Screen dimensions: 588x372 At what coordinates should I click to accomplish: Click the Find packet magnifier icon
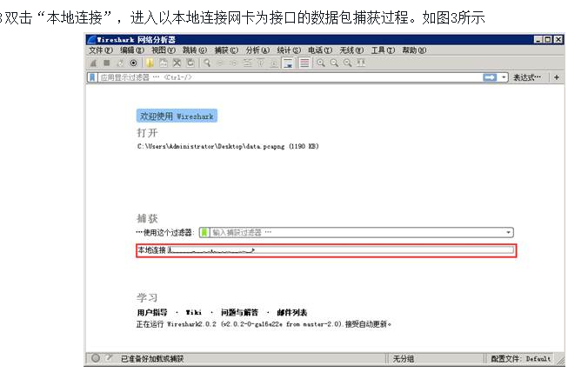point(207,63)
